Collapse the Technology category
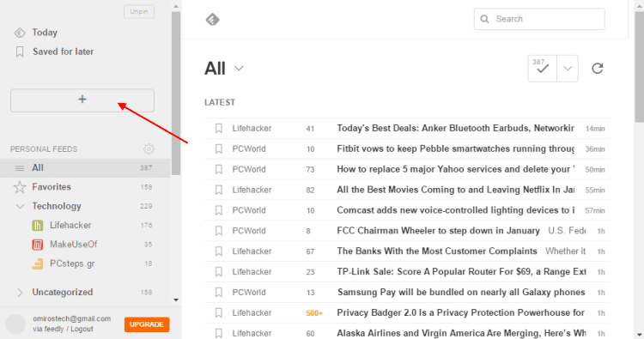 pyautogui.click(x=19, y=206)
